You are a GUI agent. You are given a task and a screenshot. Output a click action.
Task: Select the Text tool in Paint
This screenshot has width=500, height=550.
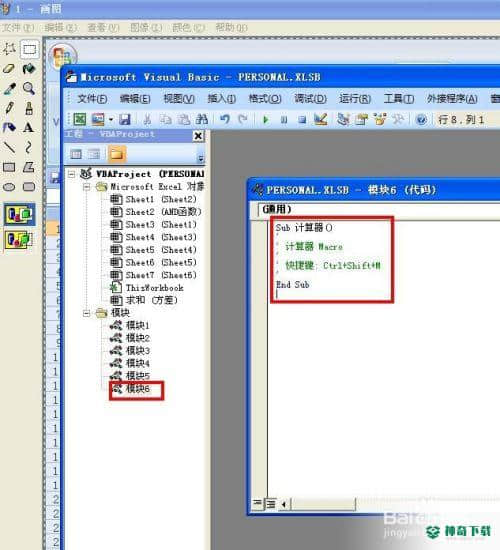pyautogui.click(x=29, y=127)
